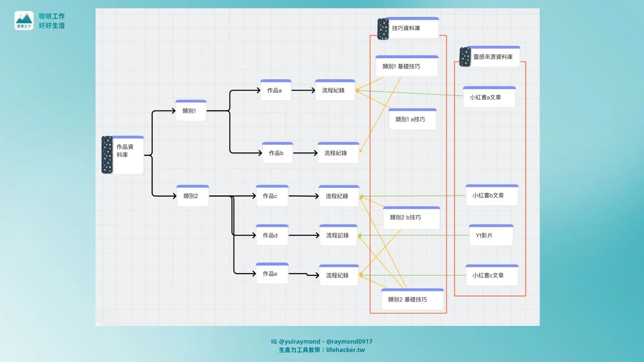The width and height of the screenshot is (644, 362).
Task: Click the lifehacker.tw link text
Action: click(x=345, y=350)
